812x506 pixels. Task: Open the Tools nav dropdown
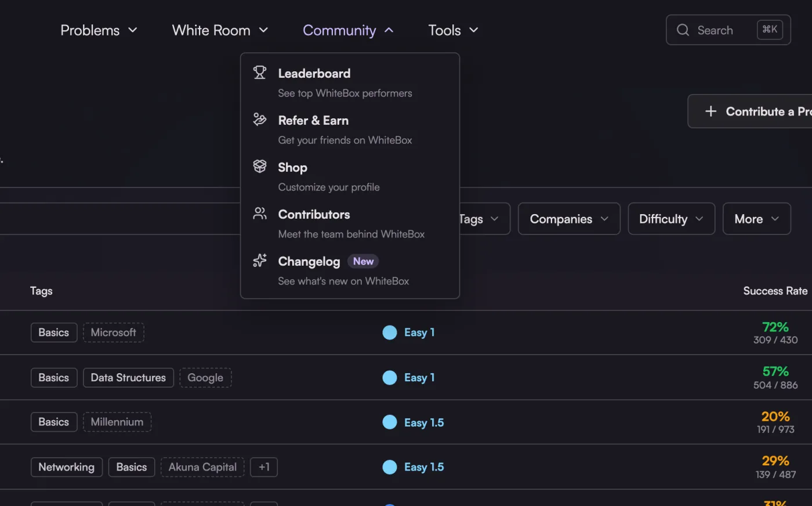point(453,30)
